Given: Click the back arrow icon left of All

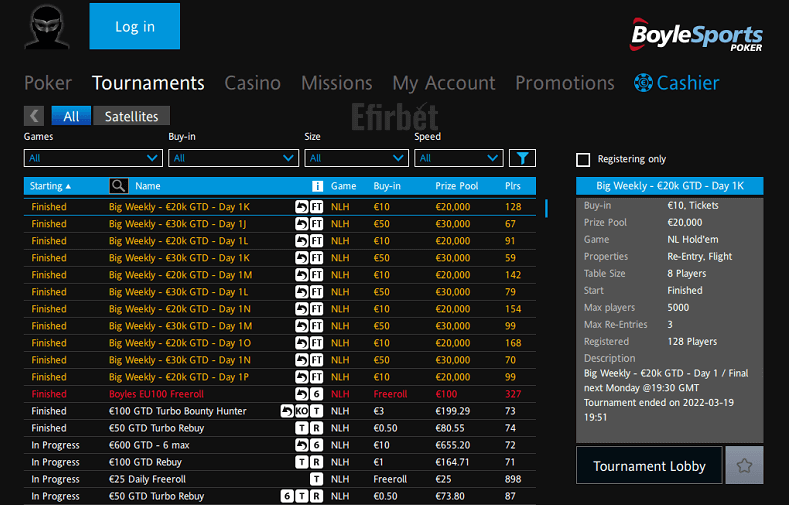Looking at the screenshot, I should click(x=34, y=116).
